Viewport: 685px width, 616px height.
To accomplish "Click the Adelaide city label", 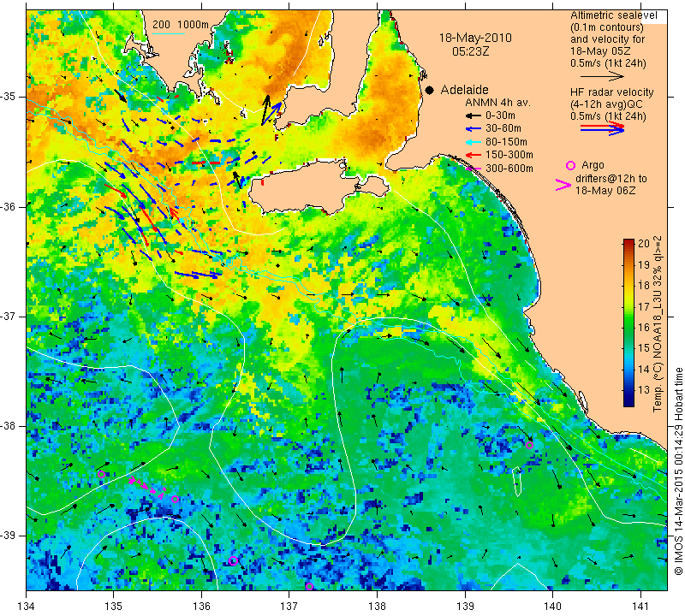I will click(464, 90).
